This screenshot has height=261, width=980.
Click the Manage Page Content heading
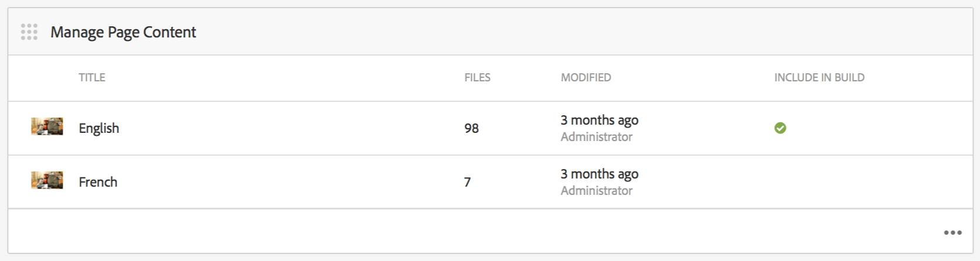point(123,32)
